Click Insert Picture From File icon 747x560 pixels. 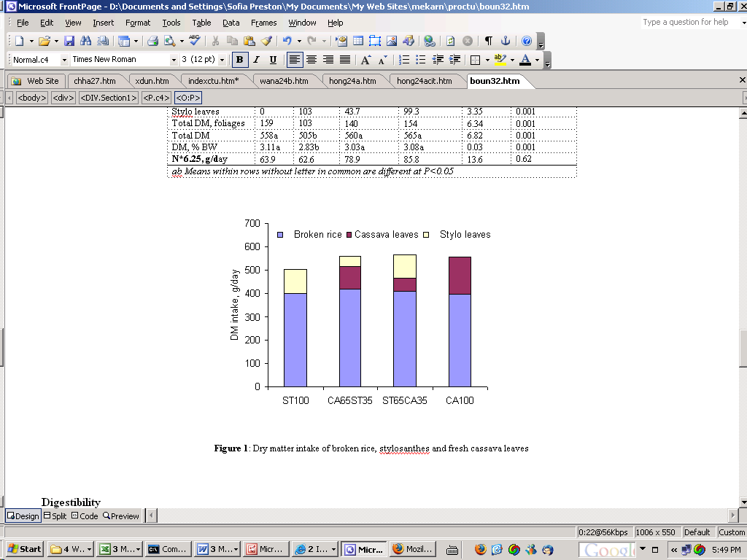392,41
